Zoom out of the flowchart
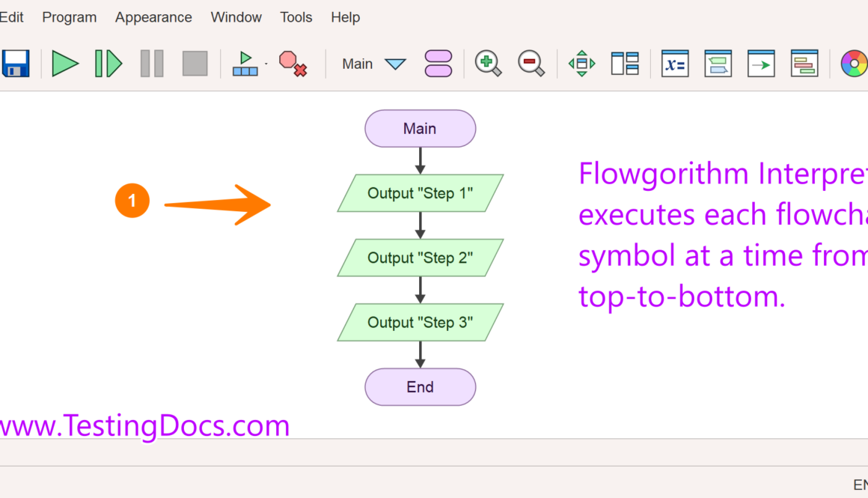 [531, 64]
